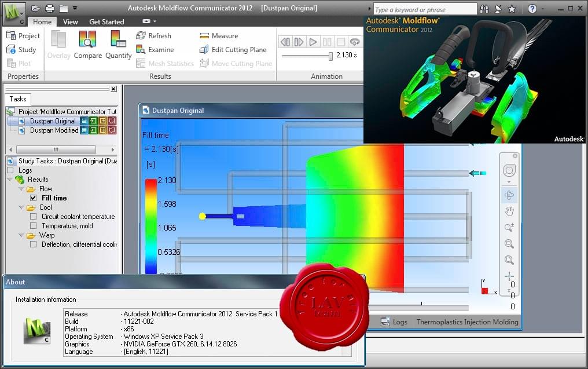
Task: Collapse the Warp folder
Action: (x=21, y=235)
